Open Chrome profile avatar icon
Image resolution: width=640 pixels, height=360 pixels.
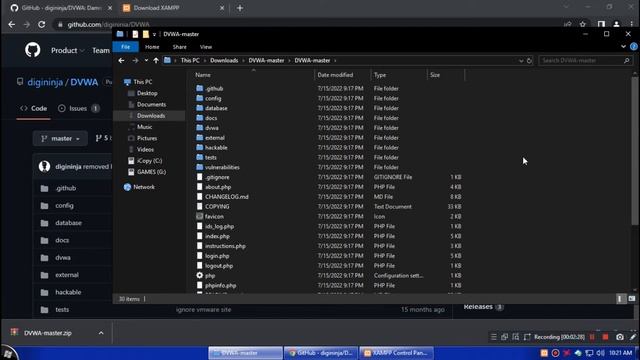coord(616,24)
